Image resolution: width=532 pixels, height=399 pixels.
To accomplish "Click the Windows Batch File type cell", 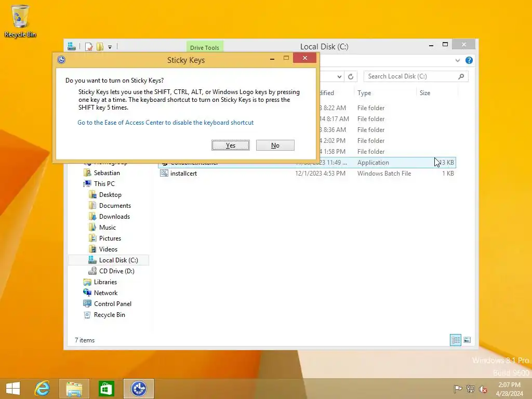I will click(384, 174).
